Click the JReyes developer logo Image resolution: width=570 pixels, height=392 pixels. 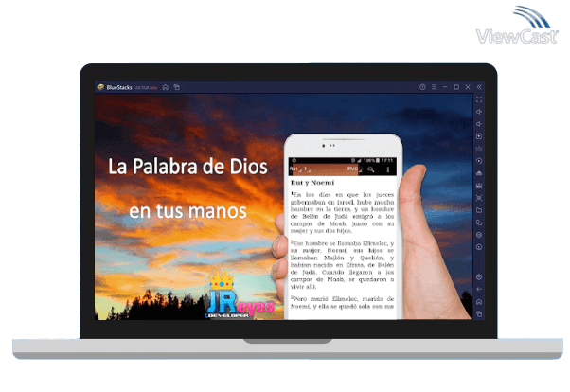point(239,294)
